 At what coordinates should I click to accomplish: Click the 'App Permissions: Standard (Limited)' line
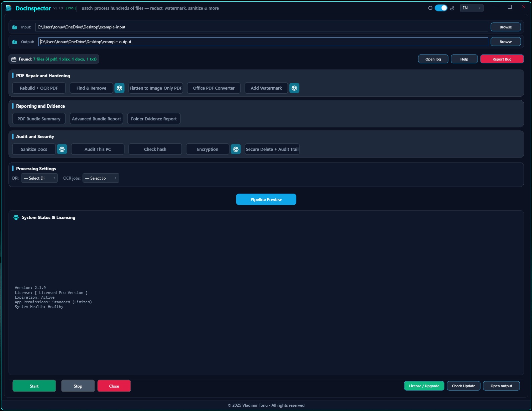click(x=53, y=302)
